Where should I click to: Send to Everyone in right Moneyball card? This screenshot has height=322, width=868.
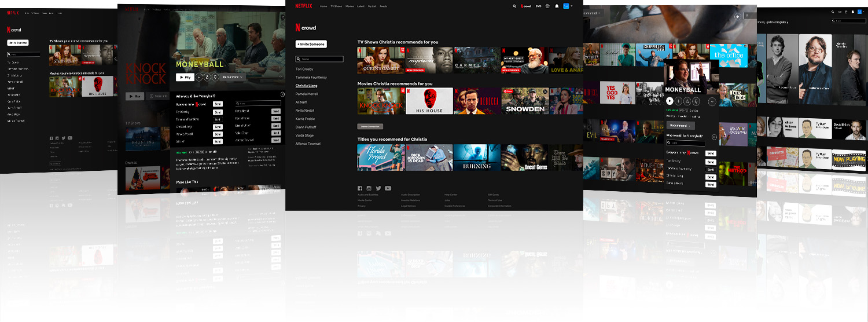[711, 153]
